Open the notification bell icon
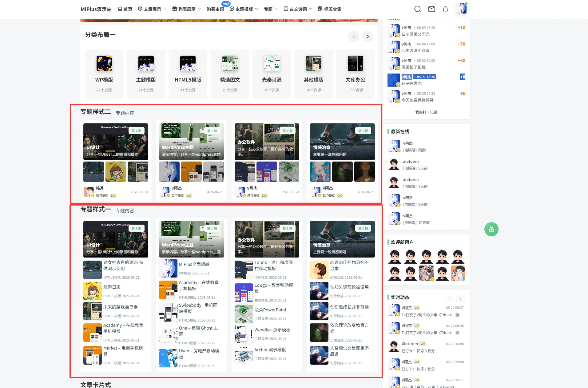 (x=445, y=9)
